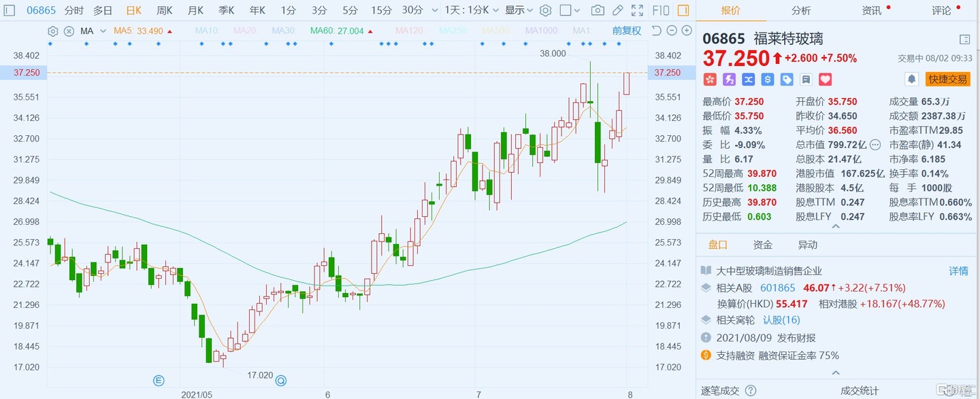Image resolution: width=980 pixels, height=399 pixels.
Task: Toggle MA5 line visibility
Action: pos(138,31)
